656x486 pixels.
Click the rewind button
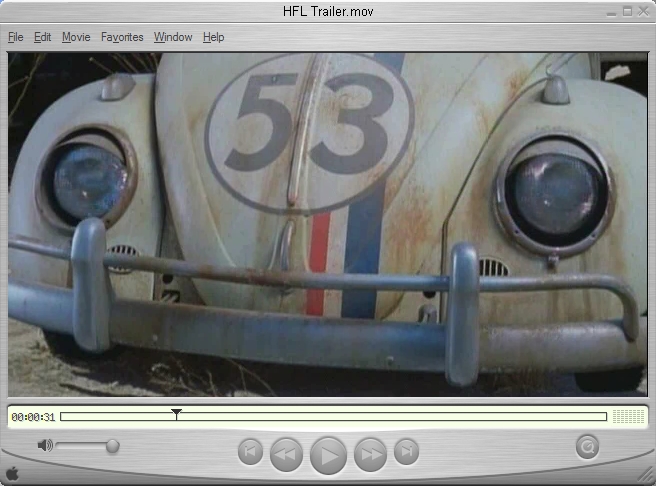click(287, 454)
